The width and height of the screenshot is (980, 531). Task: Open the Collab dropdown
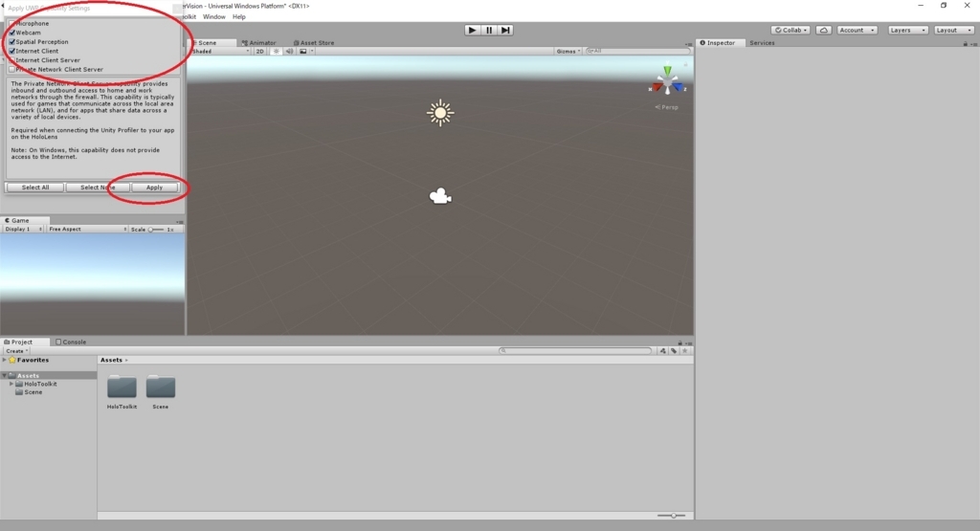(x=791, y=30)
